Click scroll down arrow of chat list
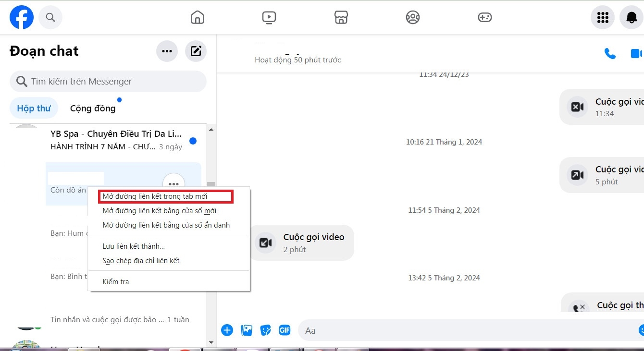Screen dimensions: 644x351 tap(211, 342)
